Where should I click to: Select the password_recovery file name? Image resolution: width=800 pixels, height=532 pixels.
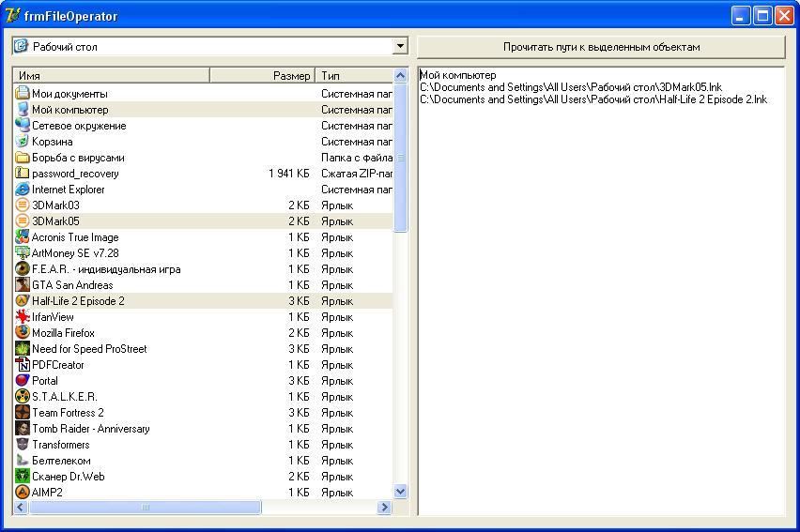point(75,174)
